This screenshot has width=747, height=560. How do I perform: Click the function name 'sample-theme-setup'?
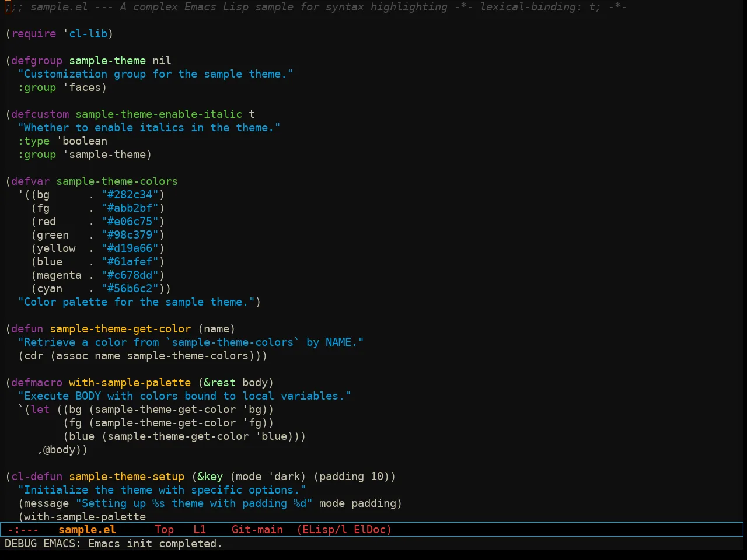pos(127,477)
